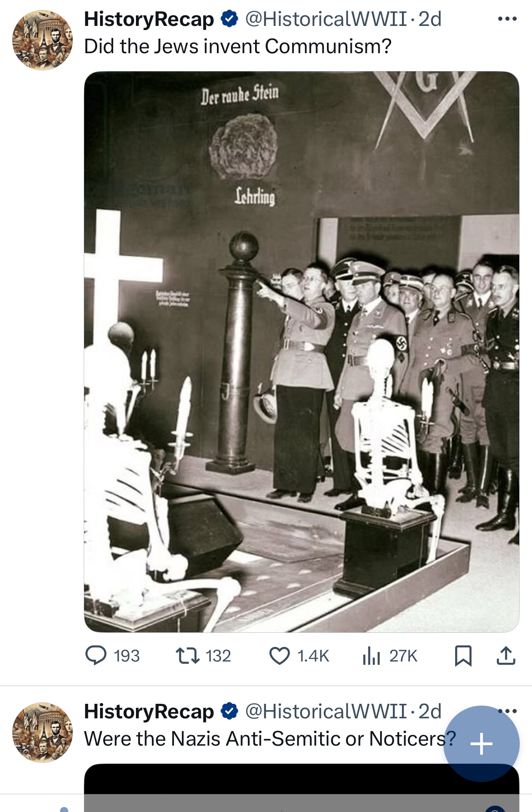Viewport: 532px width, 812px height.
Task: Open the more options menu on second post
Action: [x=507, y=711]
